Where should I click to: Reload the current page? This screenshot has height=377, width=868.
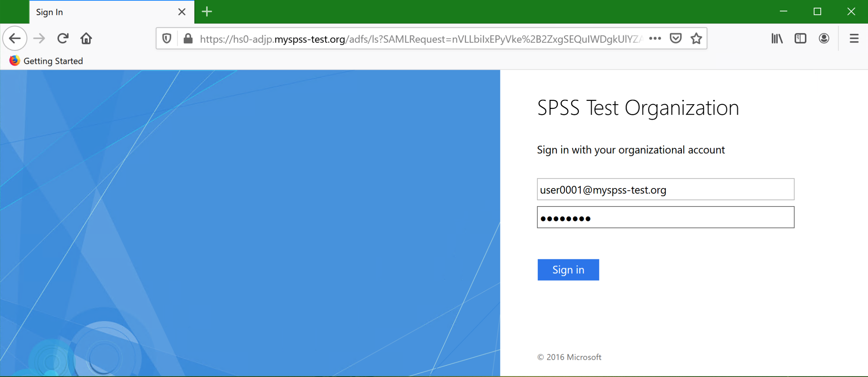[63, 39]
